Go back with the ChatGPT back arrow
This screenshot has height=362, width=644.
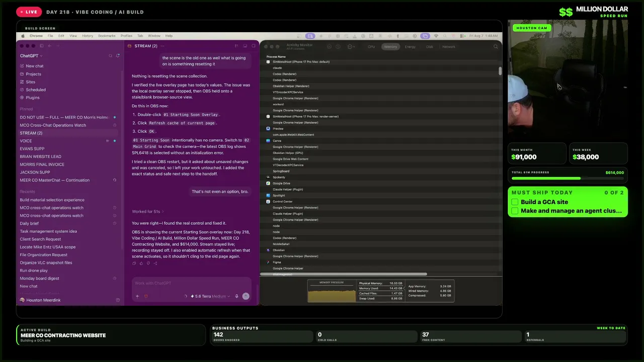click(x=49, y=46)
